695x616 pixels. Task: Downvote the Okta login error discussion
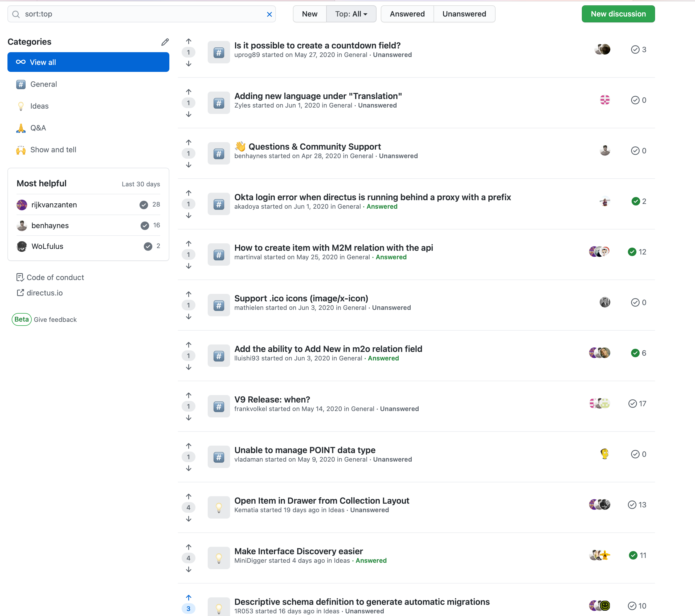point(189,216)
